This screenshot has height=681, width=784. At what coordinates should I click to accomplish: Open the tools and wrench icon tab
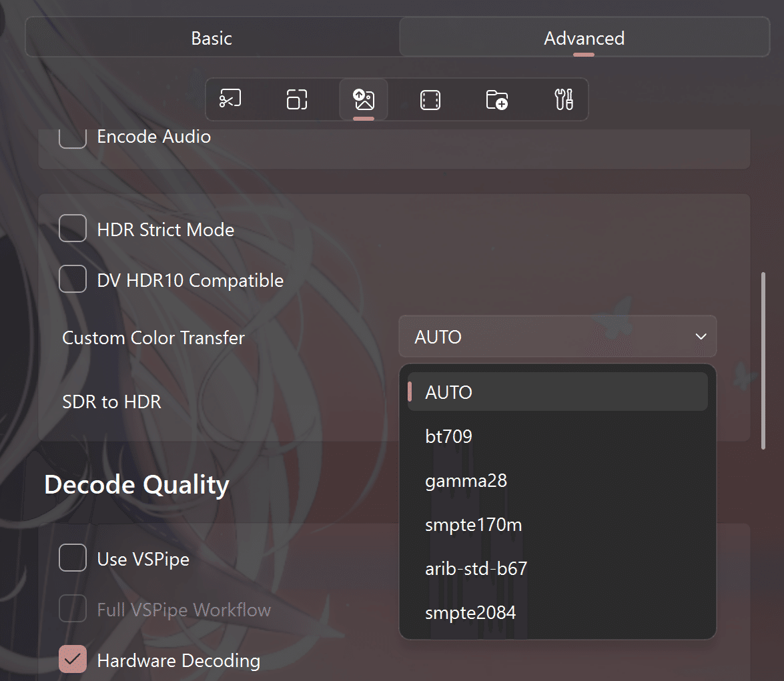pyautogui.click(x=564, y=99)
